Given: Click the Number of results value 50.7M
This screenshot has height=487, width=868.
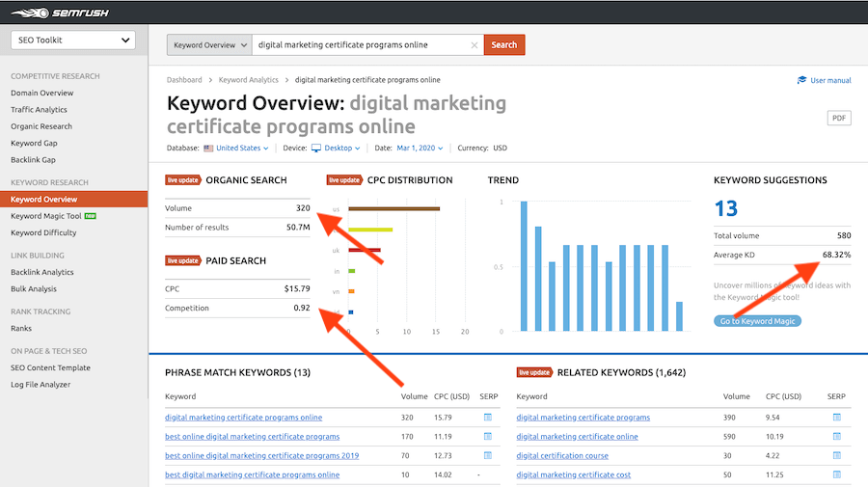Looking at the screenshot, I should coord(298,227).
